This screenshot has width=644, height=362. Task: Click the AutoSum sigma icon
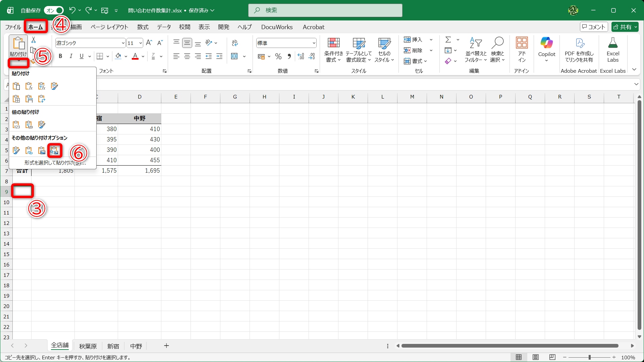click(x=448, y=40)
